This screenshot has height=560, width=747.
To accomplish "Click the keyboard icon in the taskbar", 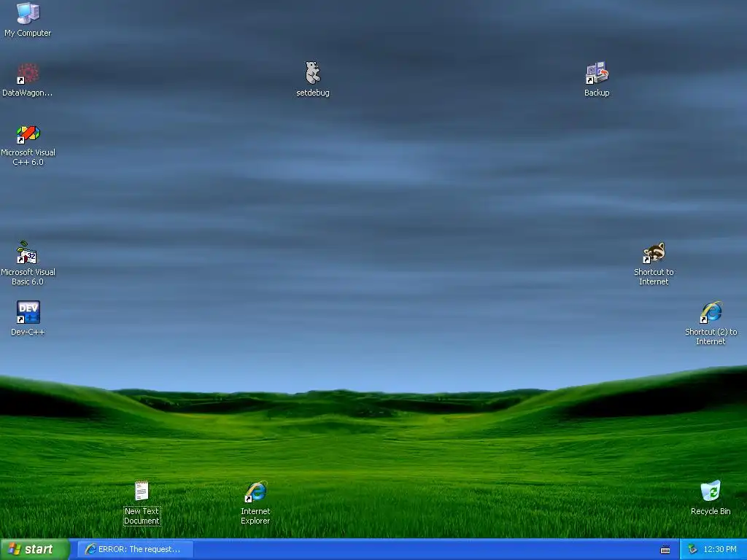I will (x=665, y=550).
